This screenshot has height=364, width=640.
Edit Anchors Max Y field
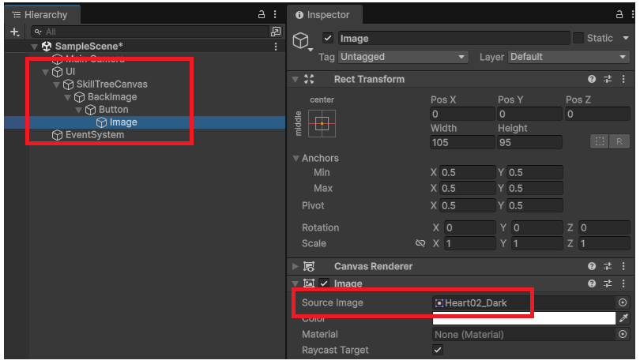pos(535,188)
